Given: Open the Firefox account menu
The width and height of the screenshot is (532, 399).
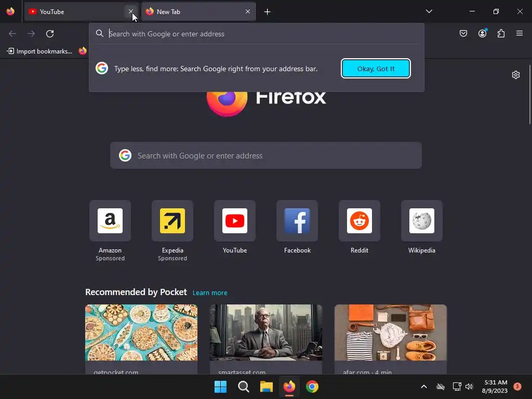Looking at the screenshot, I should tap(482, 33).
